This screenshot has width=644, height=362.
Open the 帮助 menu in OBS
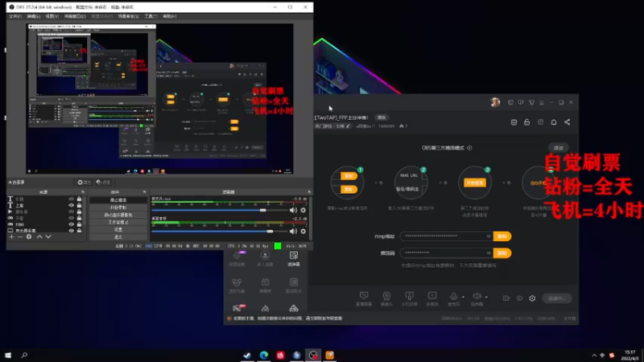pos(170,16)
